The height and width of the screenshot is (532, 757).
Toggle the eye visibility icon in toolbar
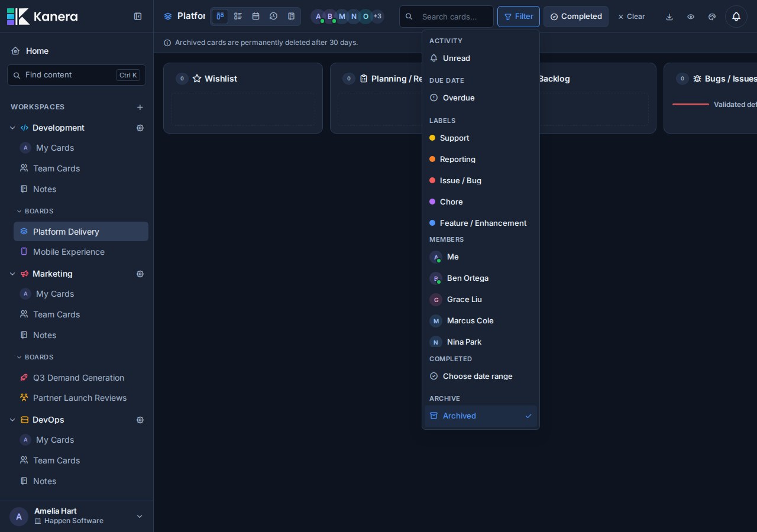tap(691, 17)
